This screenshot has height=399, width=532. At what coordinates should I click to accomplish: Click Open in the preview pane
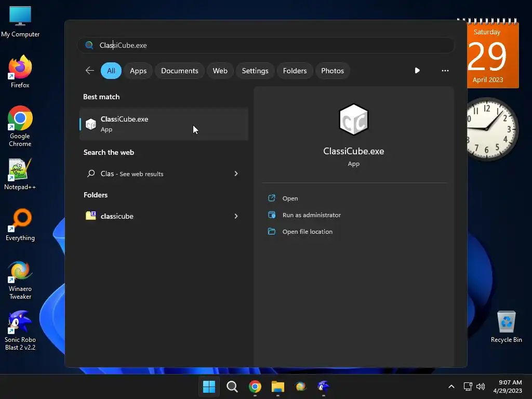click(290, 198)
